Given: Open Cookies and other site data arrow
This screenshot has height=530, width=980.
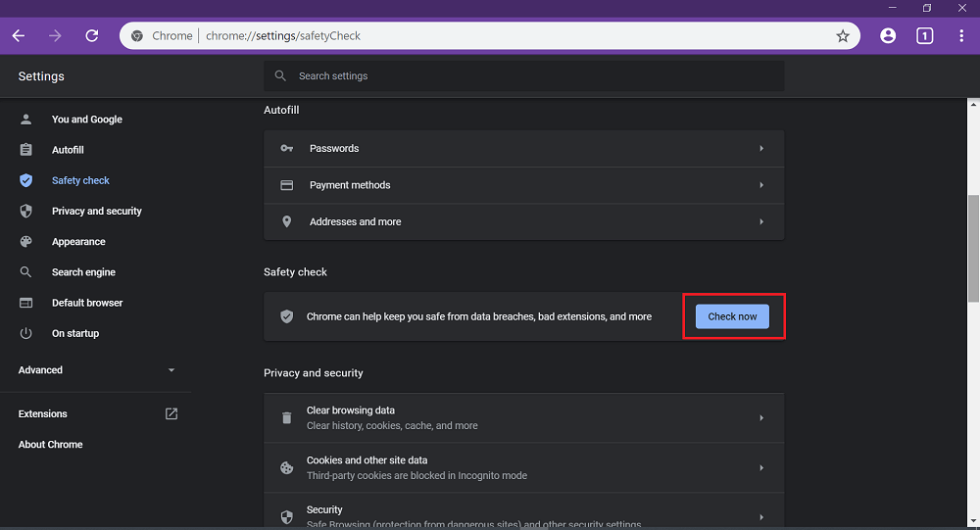Looking at the screenshot, I should pyautogui.click(x=761, y=468).
